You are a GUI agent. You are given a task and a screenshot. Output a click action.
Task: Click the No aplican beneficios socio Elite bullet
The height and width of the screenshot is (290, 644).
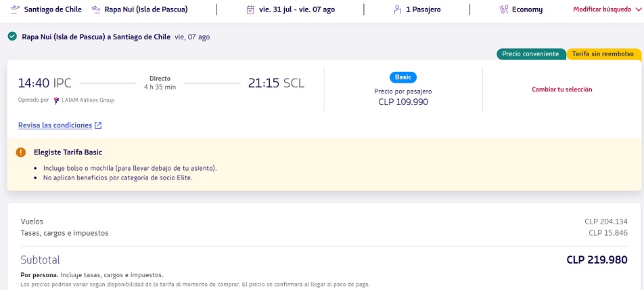(118, 178)
